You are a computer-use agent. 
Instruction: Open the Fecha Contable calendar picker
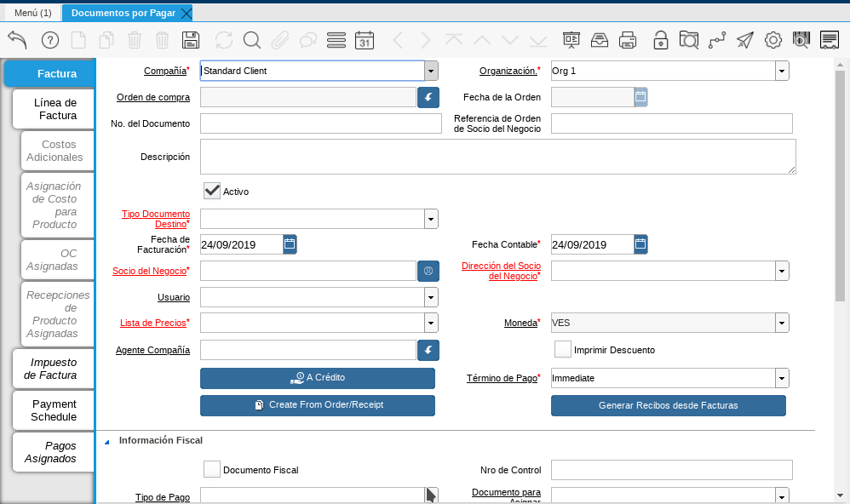[640, 244]
